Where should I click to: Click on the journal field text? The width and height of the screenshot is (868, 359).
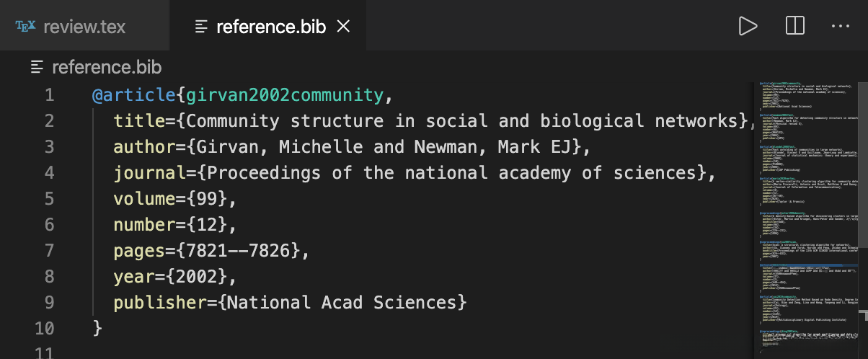point(447,172)
